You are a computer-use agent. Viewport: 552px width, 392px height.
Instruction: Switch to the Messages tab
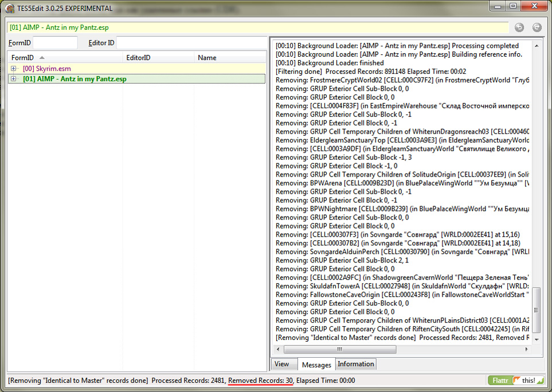[x=316, y=364]
